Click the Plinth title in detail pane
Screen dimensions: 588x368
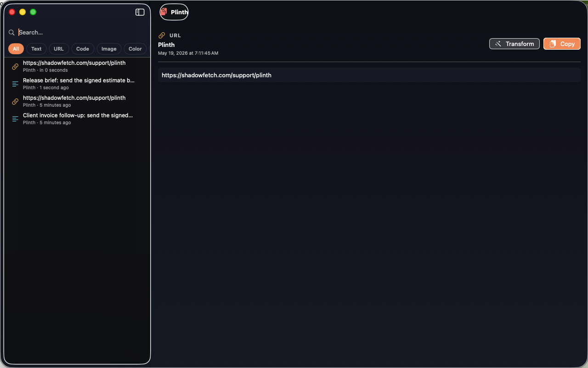tap(166, 45)
